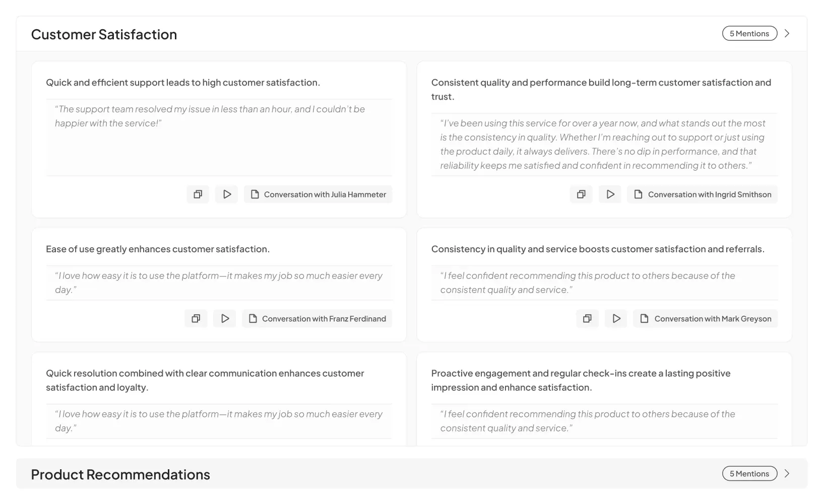This screenshot has width=823, height=504.
Task: Expand the Product Recommendations section chevron
Action: pyautogui.click(x=787, y=474)
